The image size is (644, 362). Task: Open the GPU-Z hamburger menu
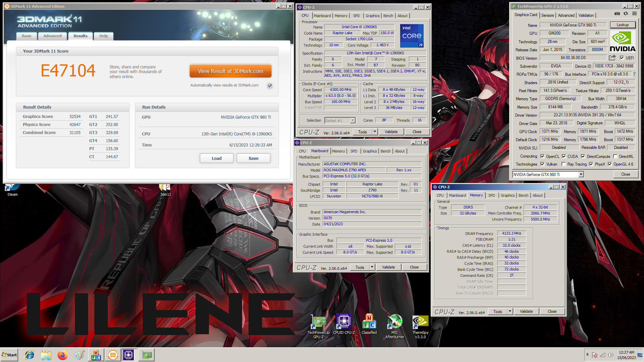[634, 14]
